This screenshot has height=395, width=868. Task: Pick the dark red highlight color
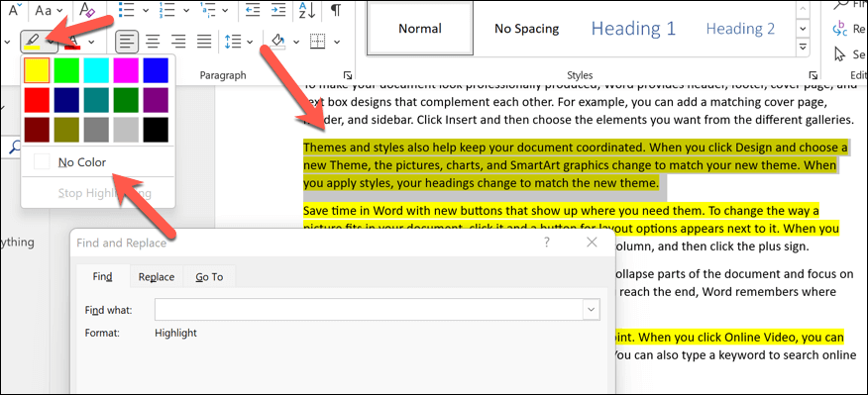pos(37,130)
